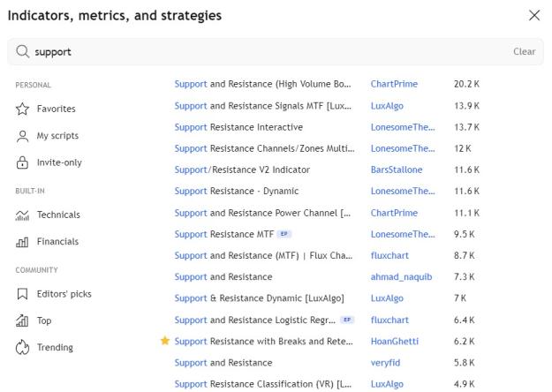Screen dimensions: 552x392
Task: Add Support/Resistance V2 Indicator
Action: click(242, 170)
